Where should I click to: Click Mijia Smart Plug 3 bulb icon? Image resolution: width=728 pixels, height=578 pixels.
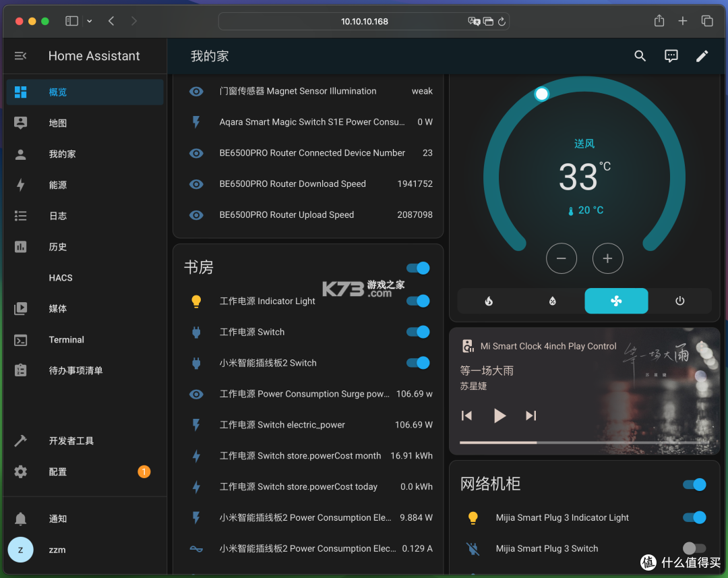click(473, 517)
